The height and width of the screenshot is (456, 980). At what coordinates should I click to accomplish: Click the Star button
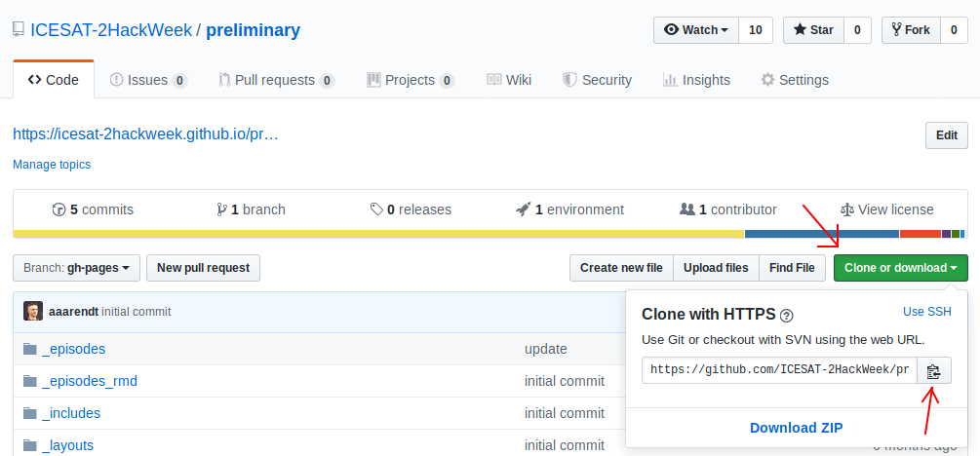coord(813,30)
